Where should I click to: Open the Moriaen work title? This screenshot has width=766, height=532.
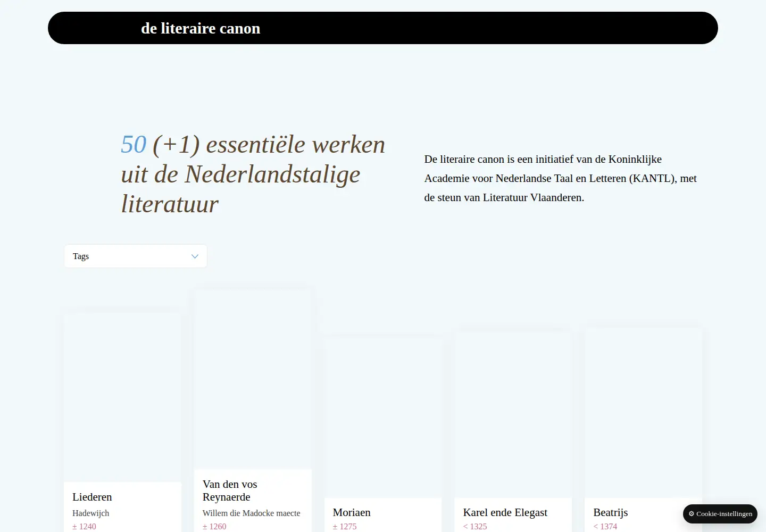(x=352, y=512)
